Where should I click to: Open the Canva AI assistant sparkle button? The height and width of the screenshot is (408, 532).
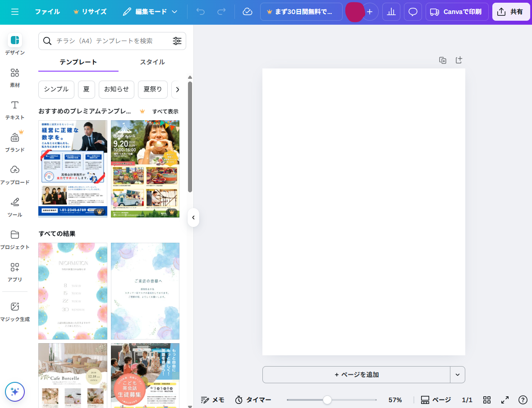pyautogui.click(x=15, y=392)
